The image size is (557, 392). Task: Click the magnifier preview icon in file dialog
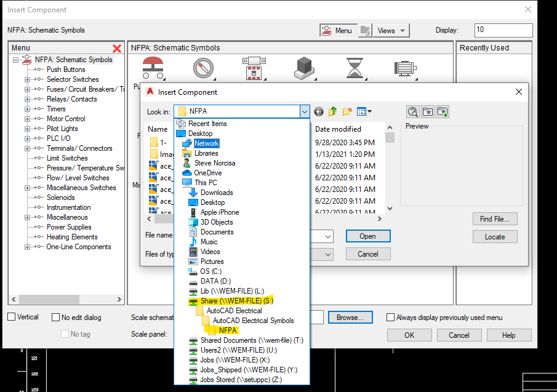[x=412, y=111]
